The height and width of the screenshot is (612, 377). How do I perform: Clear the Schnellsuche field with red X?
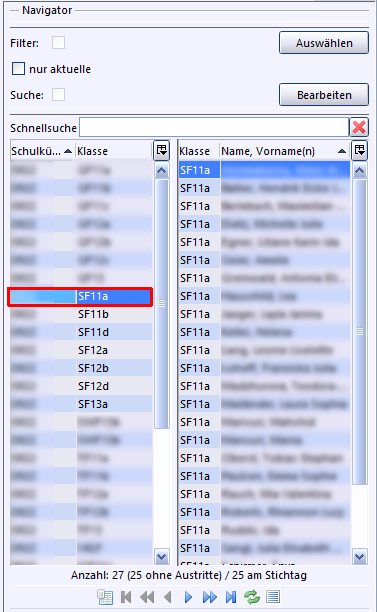tap(359, 127)
